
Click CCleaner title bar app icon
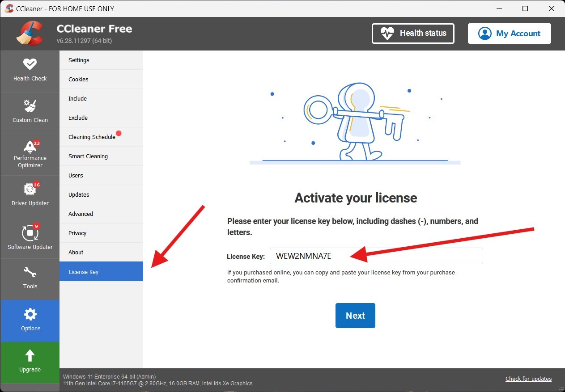(x=8, y=8)
